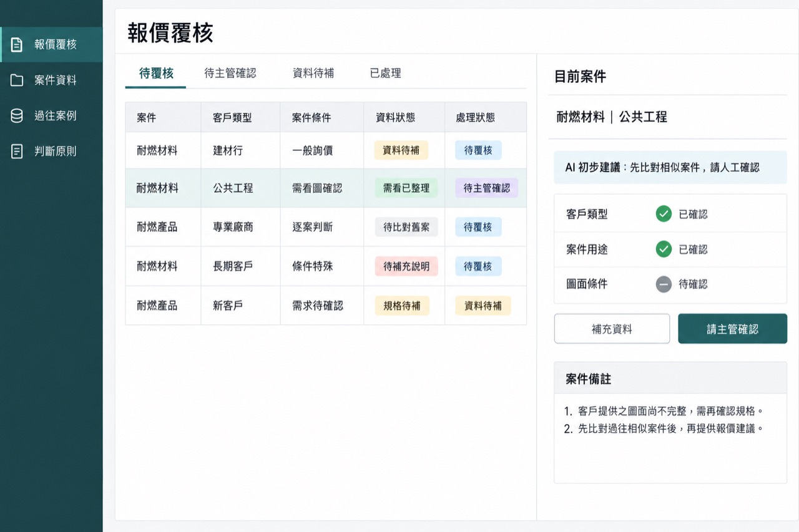Click the 報價覆核 document icon in sidebar

[17, 45]
